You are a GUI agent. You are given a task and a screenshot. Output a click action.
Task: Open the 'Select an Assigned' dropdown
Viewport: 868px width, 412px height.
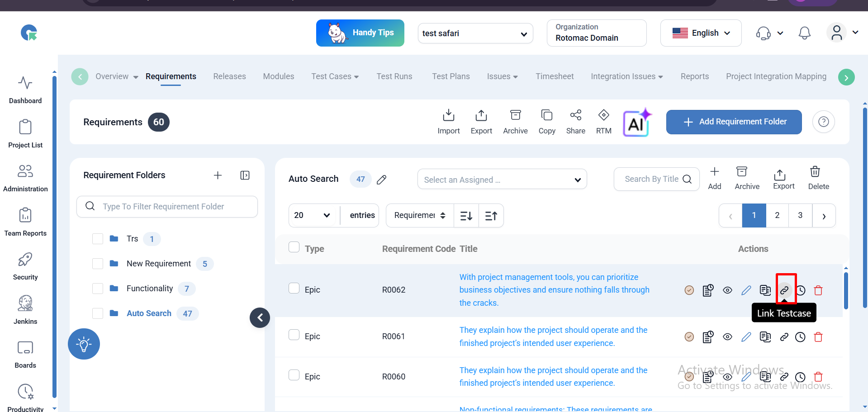pyautogui.click(x=502, y=180)
